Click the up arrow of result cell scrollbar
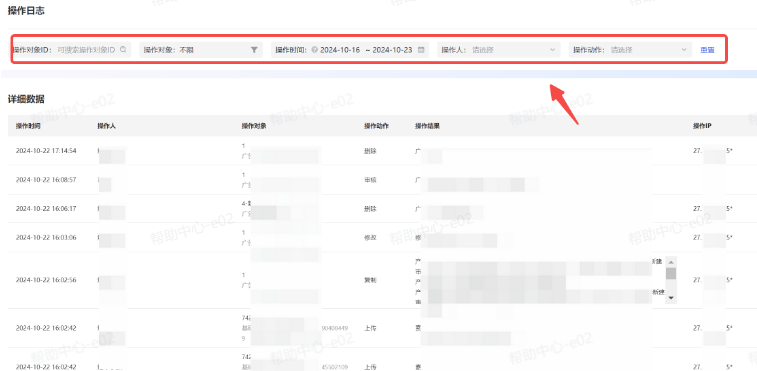The width and height of the screenshot is (757, 371). tap(671, 261)
